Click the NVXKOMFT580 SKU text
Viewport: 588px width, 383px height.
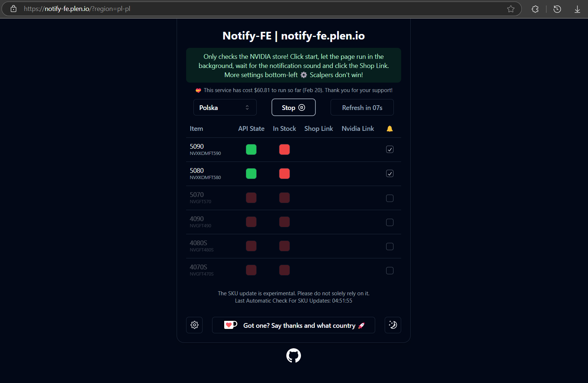206,178
